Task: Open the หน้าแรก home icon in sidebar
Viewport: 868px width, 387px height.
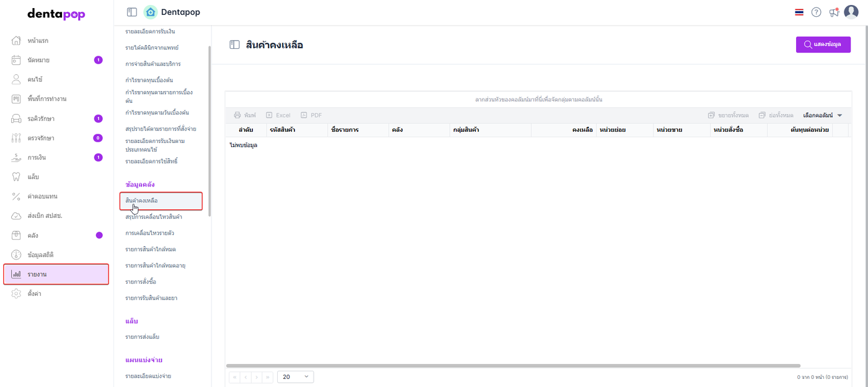Action: coord(17,41)
